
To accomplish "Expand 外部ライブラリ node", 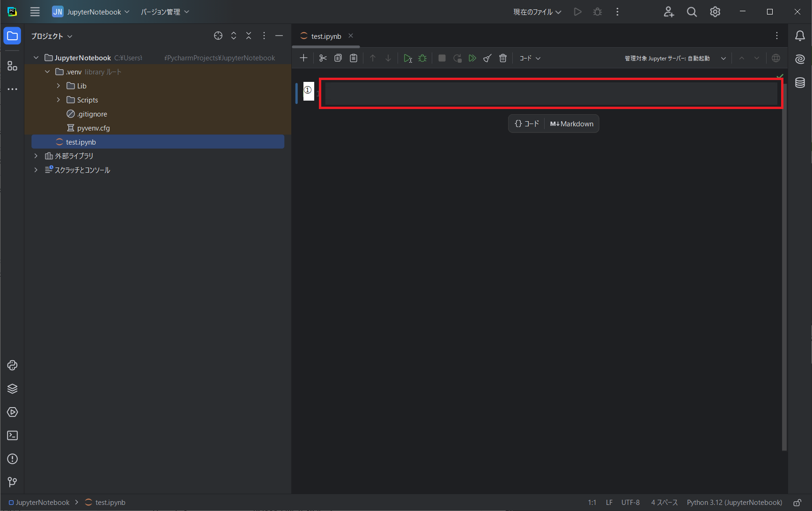I will tap(36, 156).
